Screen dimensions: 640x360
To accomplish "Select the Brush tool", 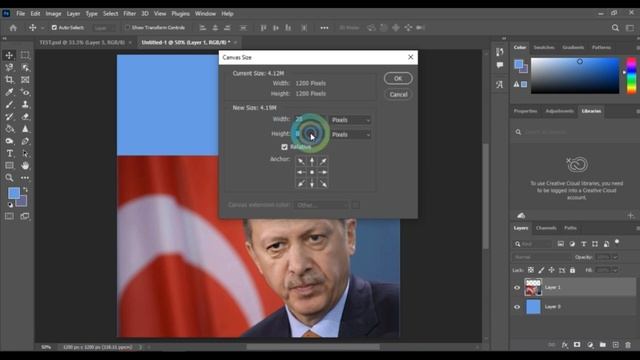I will click(x=9, y=104).
